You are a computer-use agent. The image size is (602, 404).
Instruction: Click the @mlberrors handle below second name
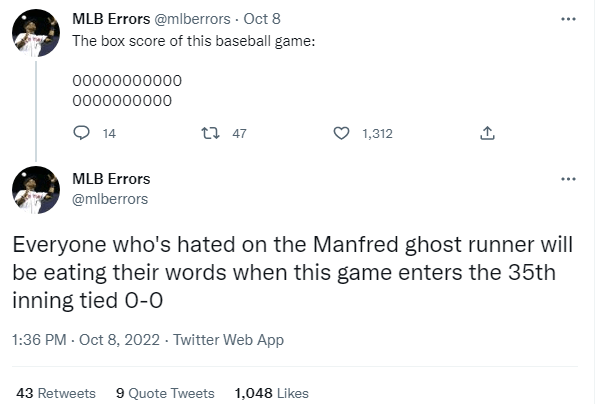tap(111, 198)
